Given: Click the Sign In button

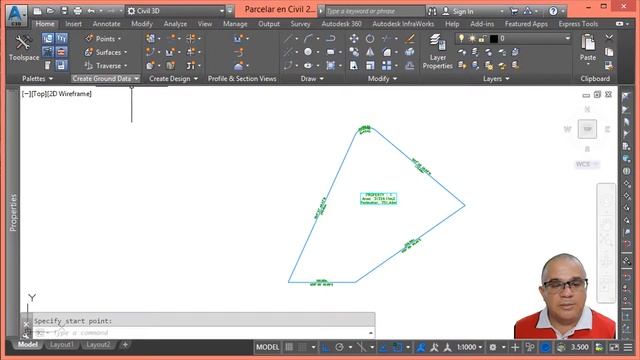Looking at the screenshot, I should [463, 11].
